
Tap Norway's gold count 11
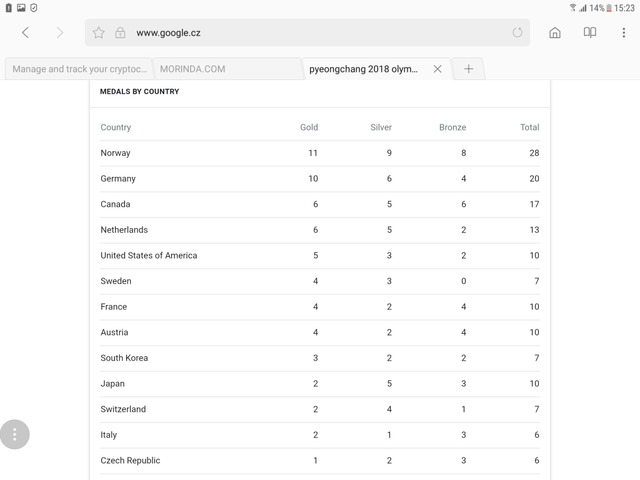tap(313, 153)
